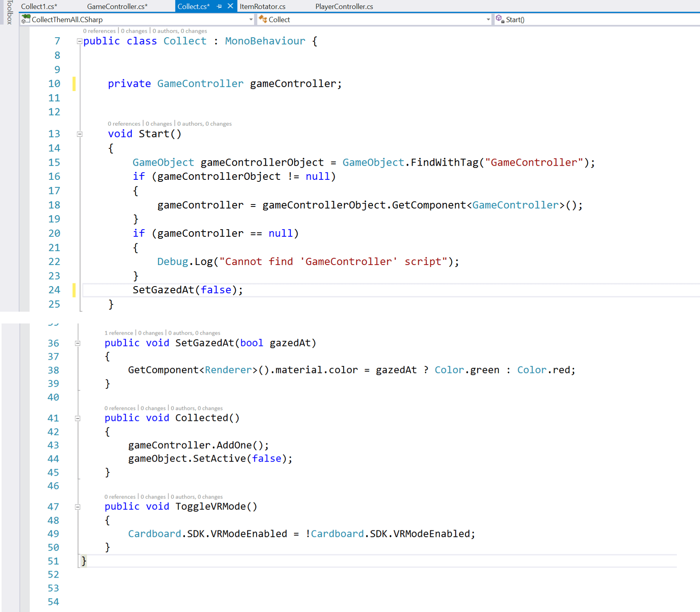Image resolution: width=700 pixels, height=612 pixels.
Task: Click the Collect class icon in navigation bar
Action: coord(263,19)
